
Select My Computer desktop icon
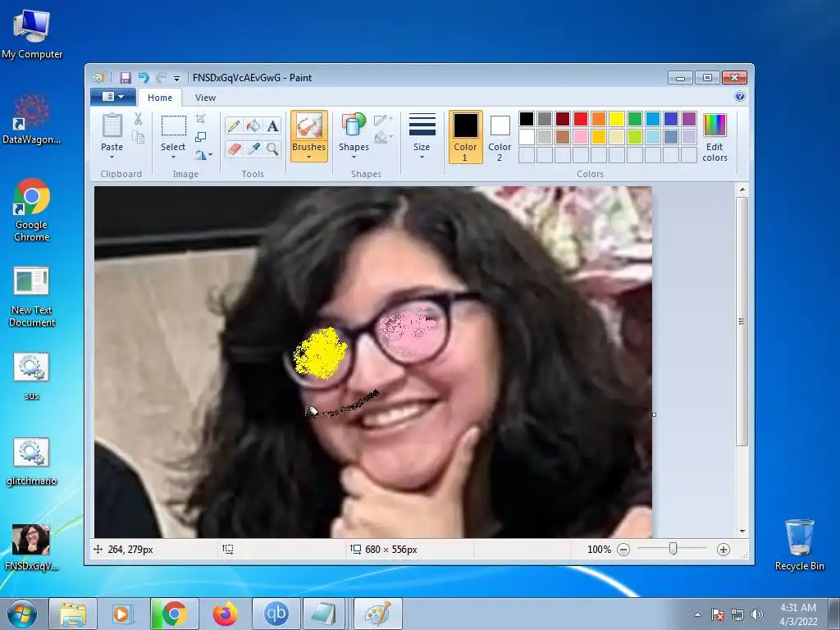(x=32, y=34)
